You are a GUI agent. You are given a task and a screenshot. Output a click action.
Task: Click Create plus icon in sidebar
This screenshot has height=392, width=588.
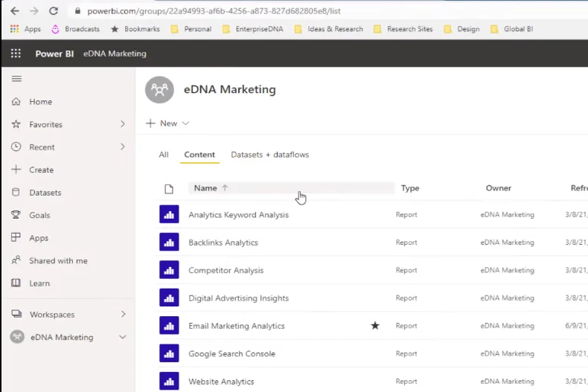pyautogui.click(x=16, y=170)
